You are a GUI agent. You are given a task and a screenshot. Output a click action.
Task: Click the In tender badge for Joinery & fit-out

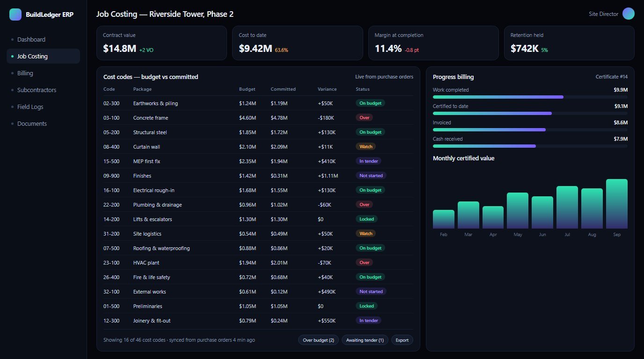[x=368, y=321]
